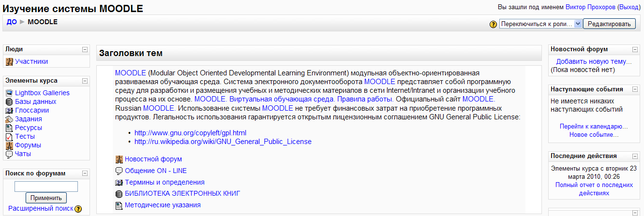The width and height of the screenshot is (644, 216).
Task: Open the Форумы link
Action: click(x=28, y=145)
